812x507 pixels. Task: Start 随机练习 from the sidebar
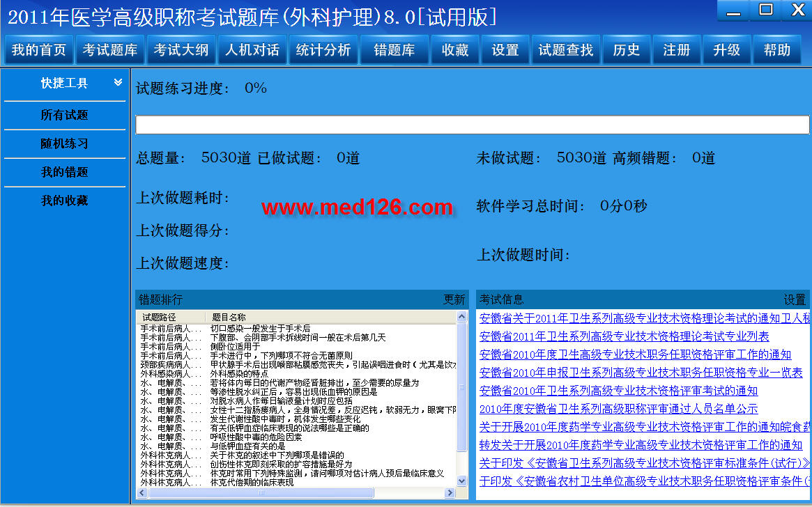coord(65,143)
